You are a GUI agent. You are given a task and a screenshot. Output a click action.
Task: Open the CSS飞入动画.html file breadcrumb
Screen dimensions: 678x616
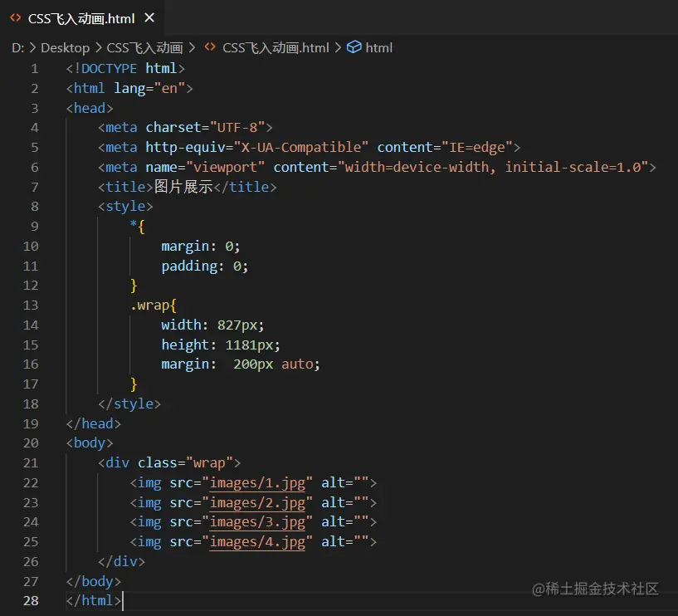[276, 47]
